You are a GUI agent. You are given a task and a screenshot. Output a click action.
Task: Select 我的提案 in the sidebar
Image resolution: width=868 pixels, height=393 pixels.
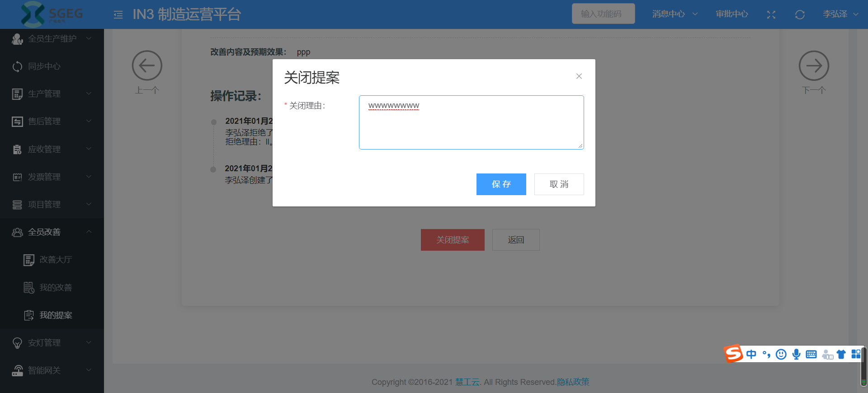56,315
